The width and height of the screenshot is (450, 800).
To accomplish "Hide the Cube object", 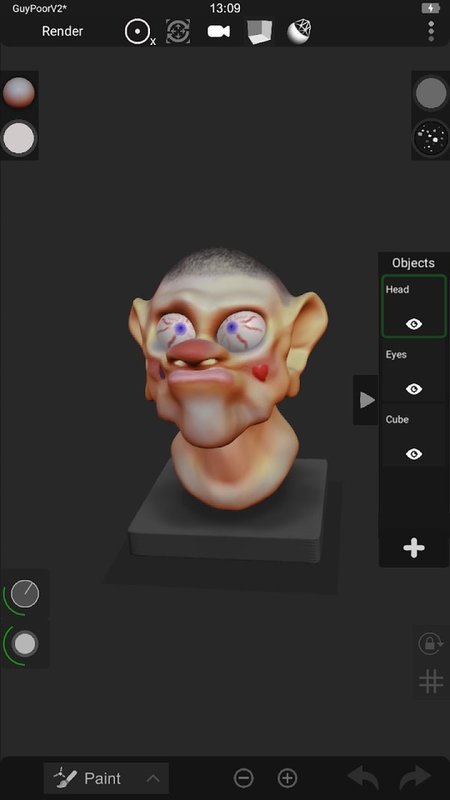I will click(414, 454).
